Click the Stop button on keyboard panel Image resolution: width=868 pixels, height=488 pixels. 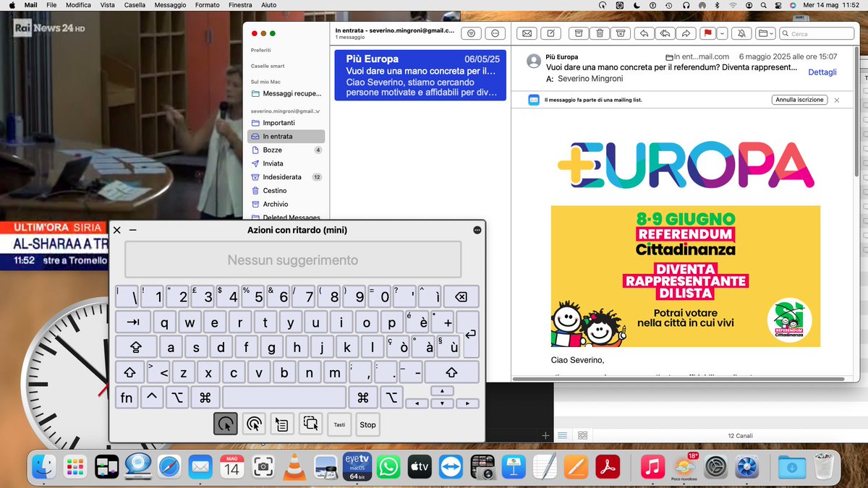368,424
